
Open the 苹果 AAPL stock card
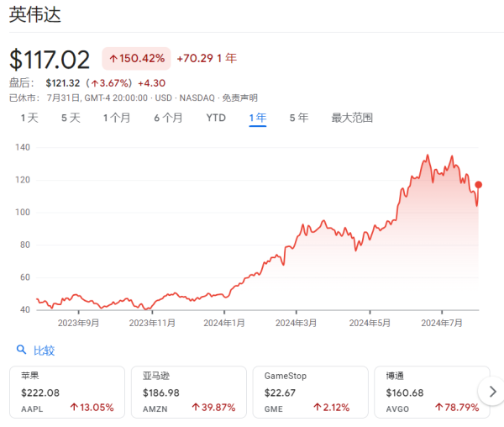point(67,392)
